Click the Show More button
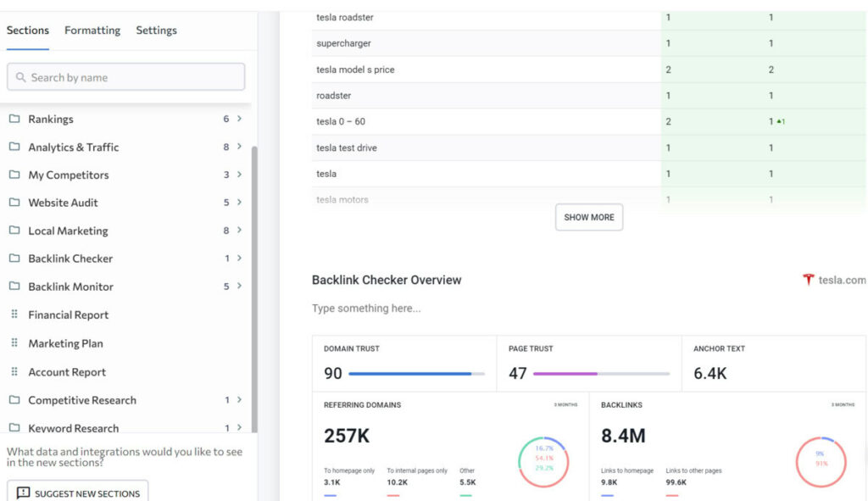 (x=589, y=217)
